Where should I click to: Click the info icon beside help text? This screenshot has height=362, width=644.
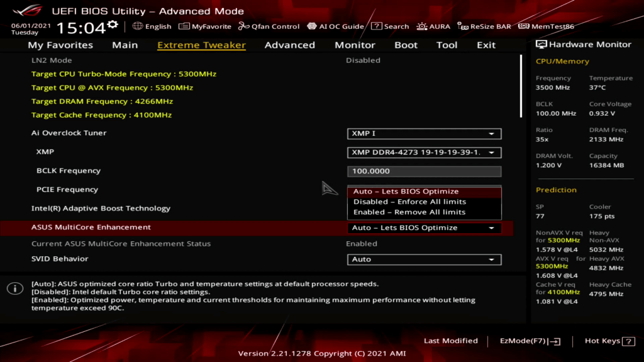[15, 288]
